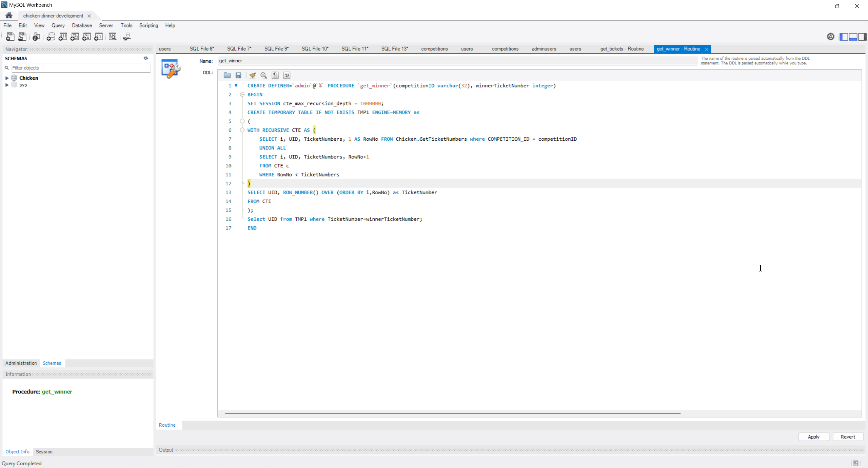Click the reconnect to DBMS icon
The width and height of the screenshot is (868, 468).
(127, 37)
